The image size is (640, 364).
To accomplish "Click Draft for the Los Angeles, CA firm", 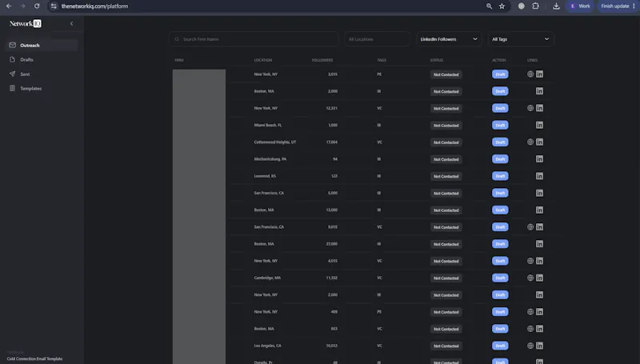I will click(500, 346).
